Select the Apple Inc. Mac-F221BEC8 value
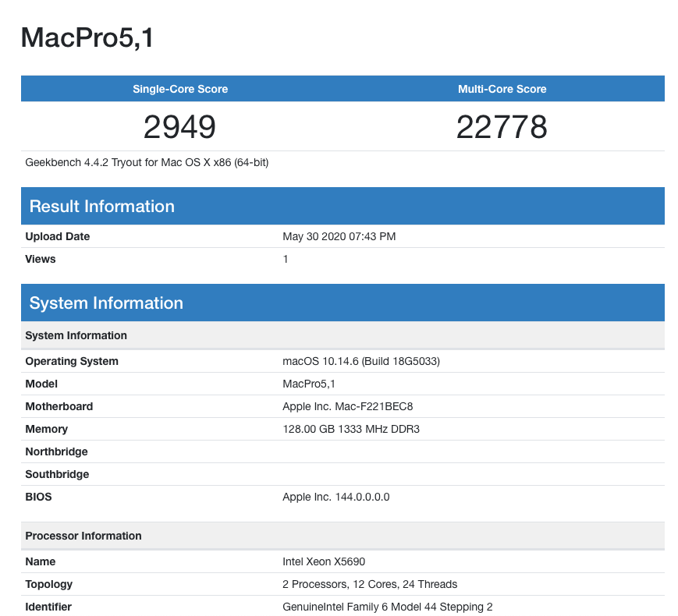This screenshot has width=678, height=616. (348, 406)
